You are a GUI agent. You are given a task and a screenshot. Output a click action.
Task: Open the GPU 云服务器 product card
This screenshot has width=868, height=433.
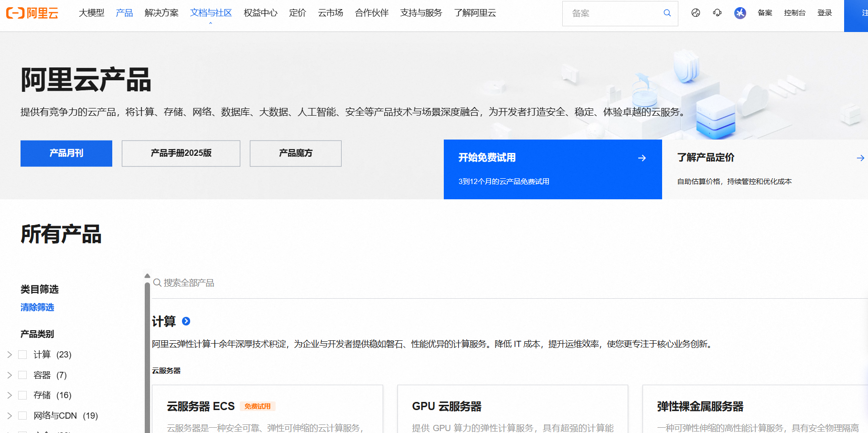(513, 409)
